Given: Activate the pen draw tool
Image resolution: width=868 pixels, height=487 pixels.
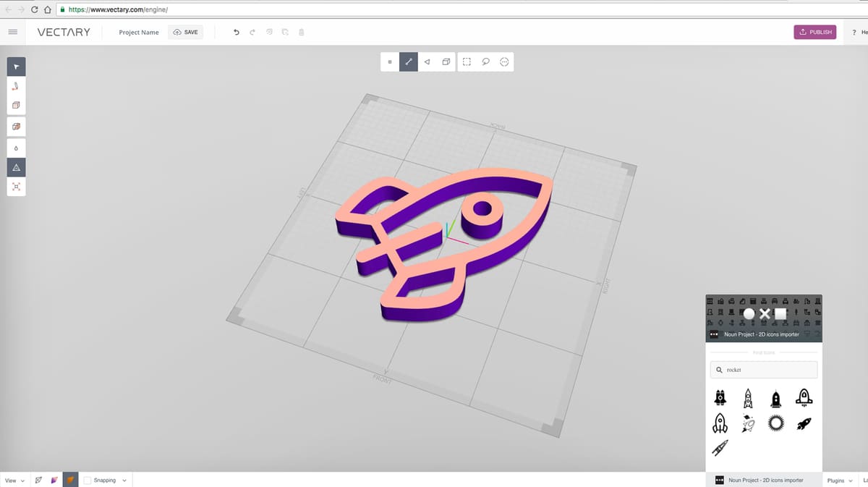Looking at the screenshot, I should click(17, 86).
